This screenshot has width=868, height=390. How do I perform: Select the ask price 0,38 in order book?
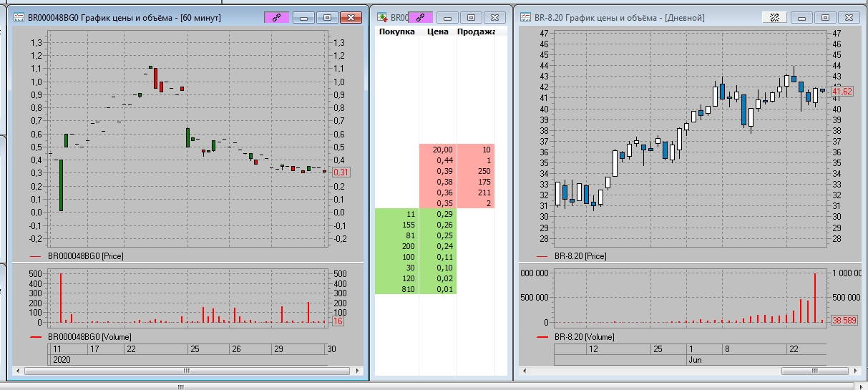pyautogui.click(x=438, y=182)
